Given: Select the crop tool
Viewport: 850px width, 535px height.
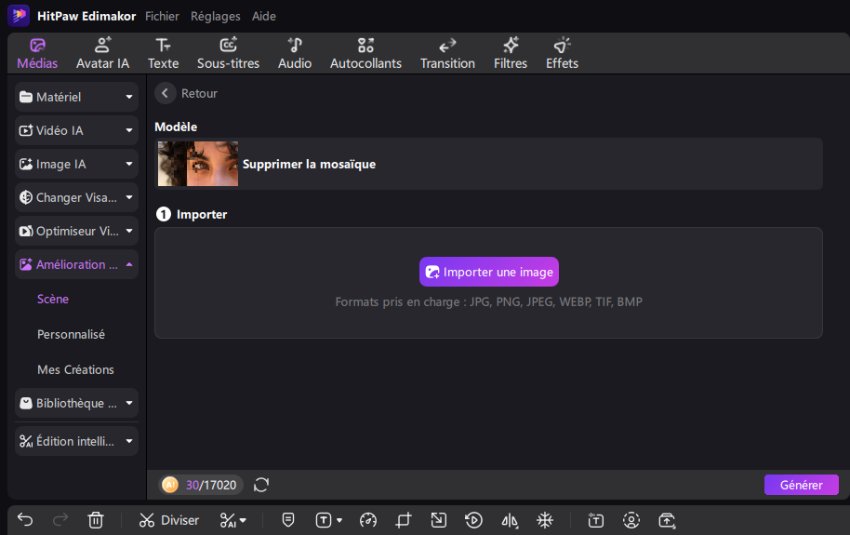Looking at the screenshot, I should [x=403, y=520].
